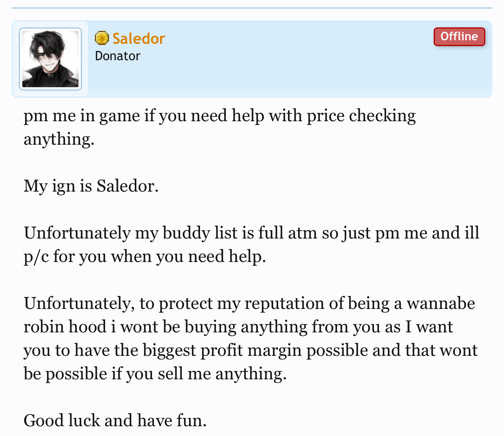Screen dimensions: 504x436
Task: Click the word 'Saledor' in the ign sentence
Action: 127,186
